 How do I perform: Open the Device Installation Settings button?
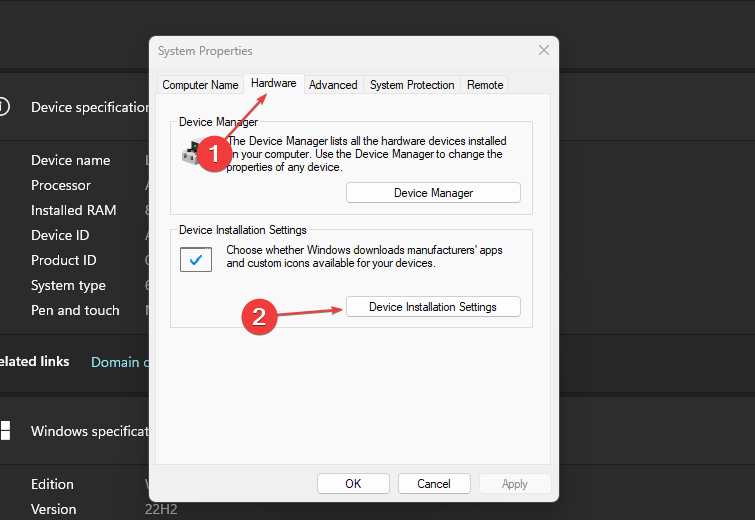point(433,307)
